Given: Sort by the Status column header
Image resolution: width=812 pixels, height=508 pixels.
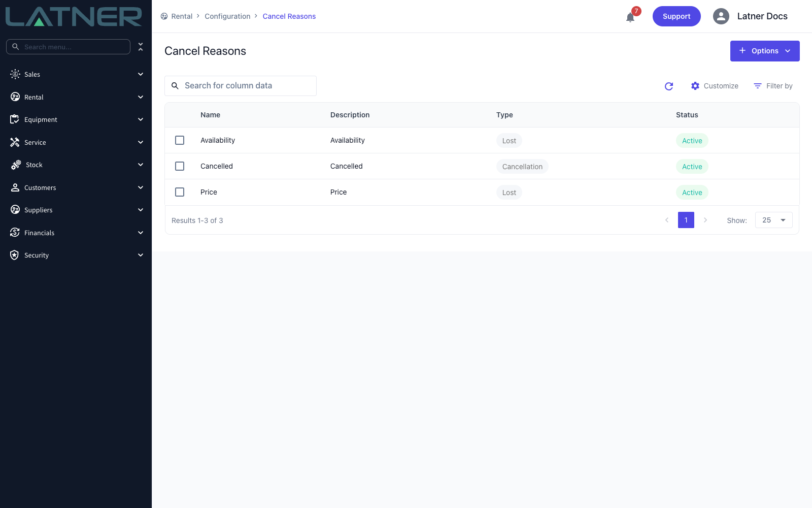Looking at the screenshot, I should coord(687,115).
